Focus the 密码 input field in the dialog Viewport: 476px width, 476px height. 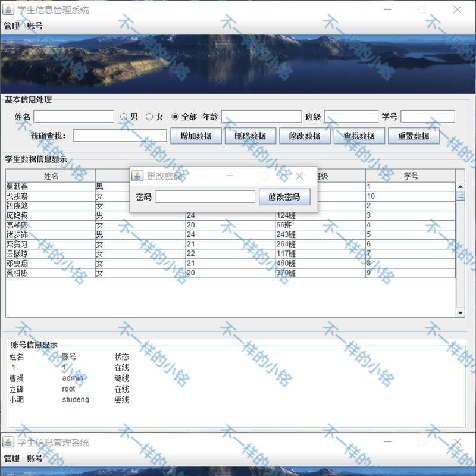pos(205,197)
